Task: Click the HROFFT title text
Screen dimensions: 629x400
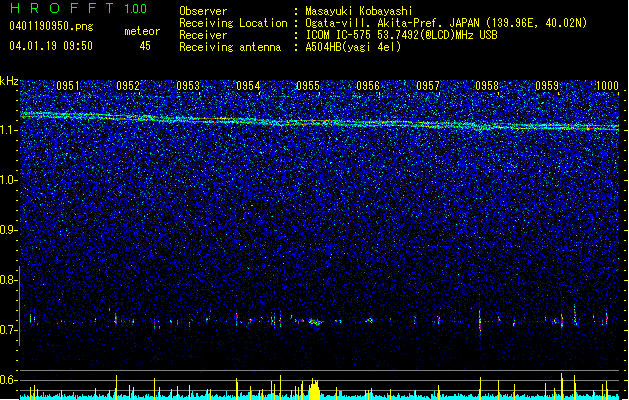Action: tap(62, 8)
